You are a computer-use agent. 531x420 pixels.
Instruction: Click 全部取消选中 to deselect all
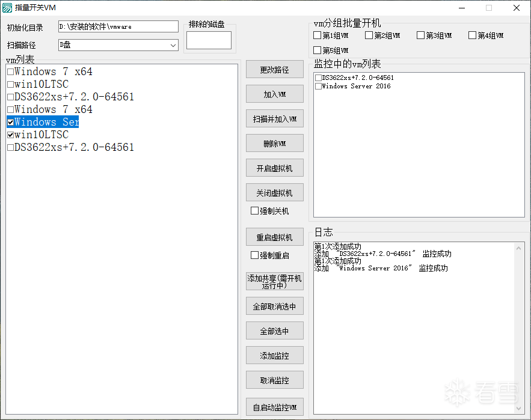tap(274, 306)
